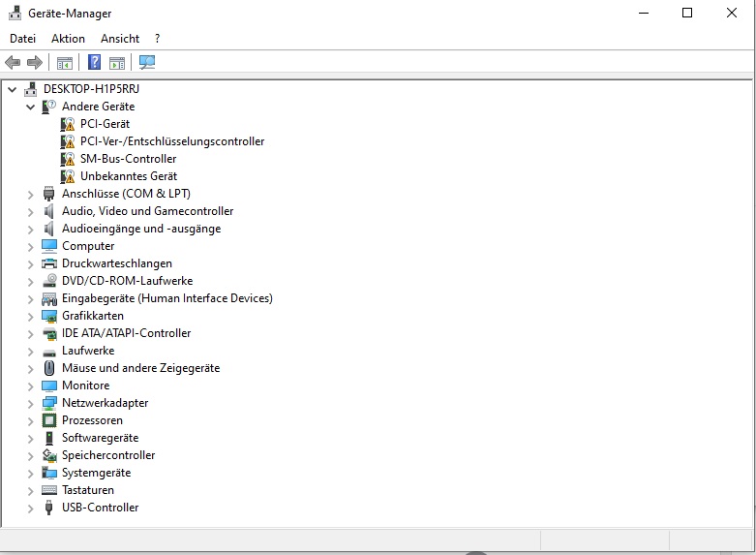Toggle the console tree toolbar icon
This screenshot has width=756, height=555.
[x=65, y=63]
